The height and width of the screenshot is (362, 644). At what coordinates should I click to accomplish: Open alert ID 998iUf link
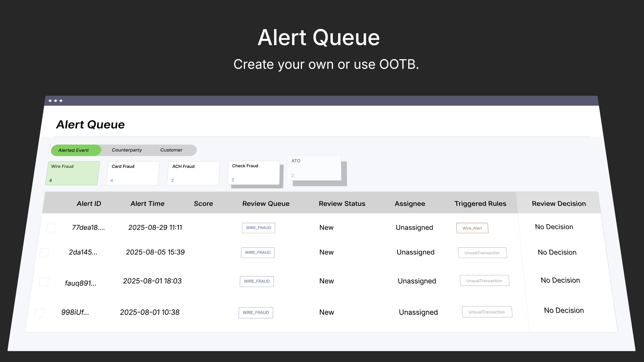point(75,312)
